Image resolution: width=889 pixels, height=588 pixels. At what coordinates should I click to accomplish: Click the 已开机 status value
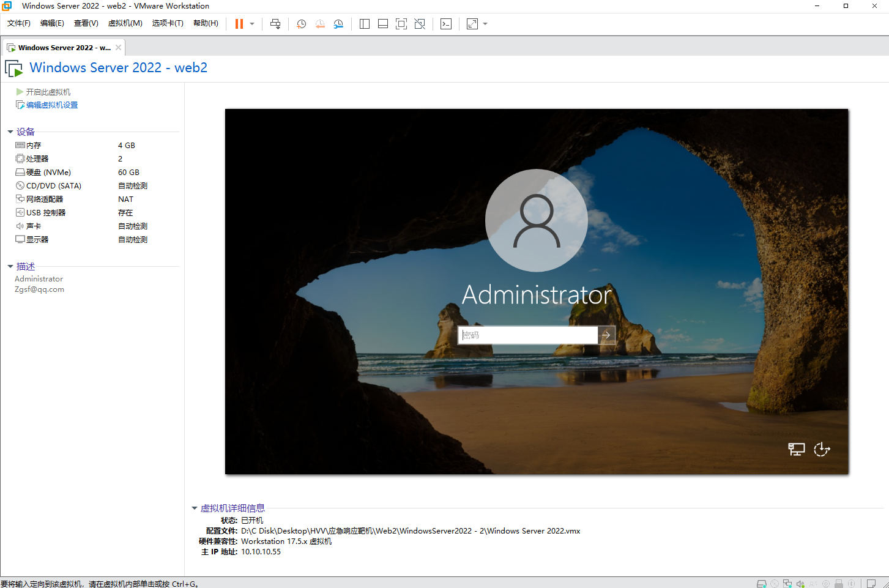pos(252,521)
